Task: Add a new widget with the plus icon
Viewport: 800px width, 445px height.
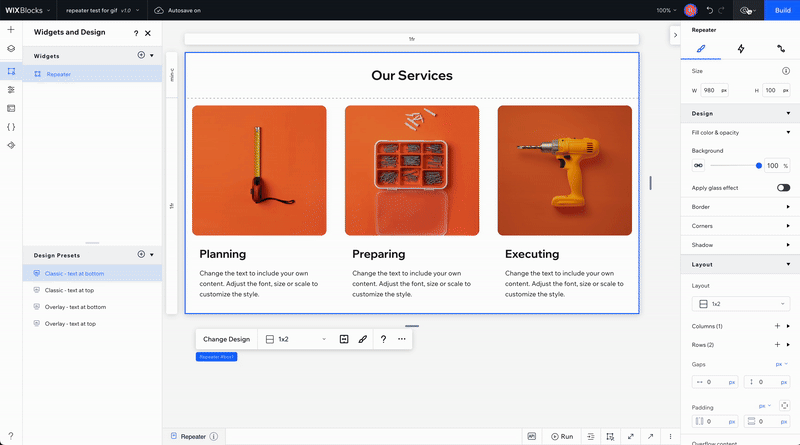Action: [x=141, y=55]
